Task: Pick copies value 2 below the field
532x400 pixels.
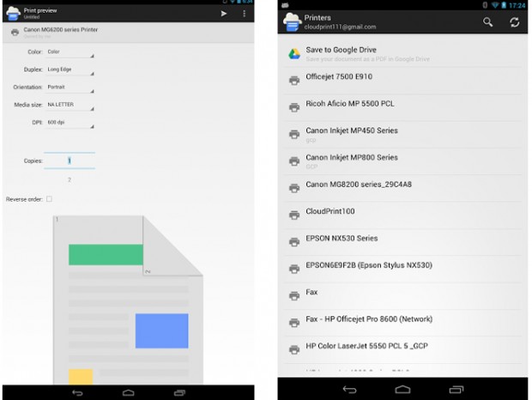Action: point(70,179)
